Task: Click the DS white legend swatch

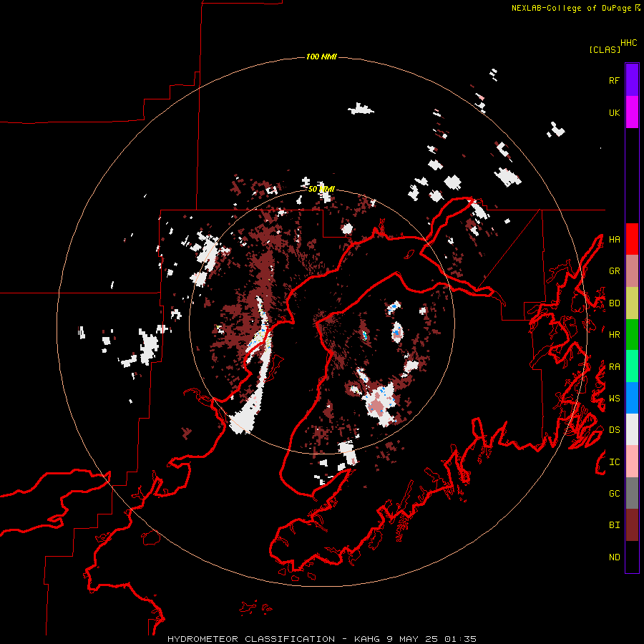Action: click(x=632, y=429)
